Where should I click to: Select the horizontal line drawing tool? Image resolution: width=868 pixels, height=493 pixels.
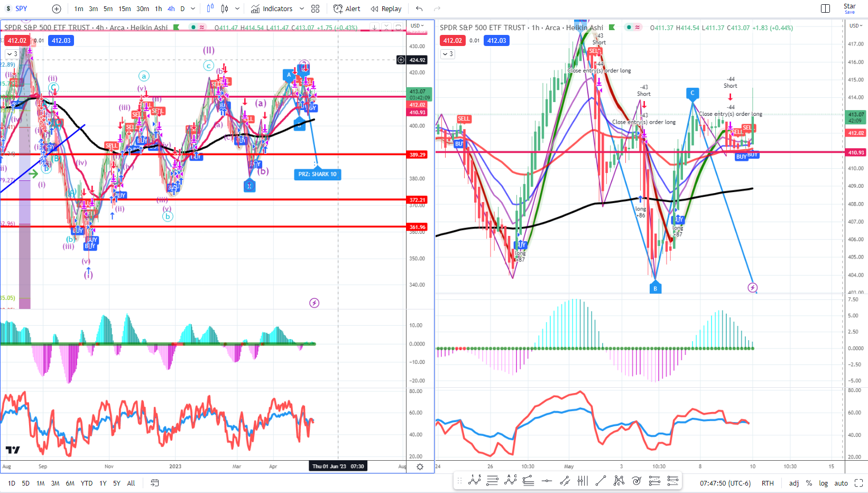click(547, 481)
